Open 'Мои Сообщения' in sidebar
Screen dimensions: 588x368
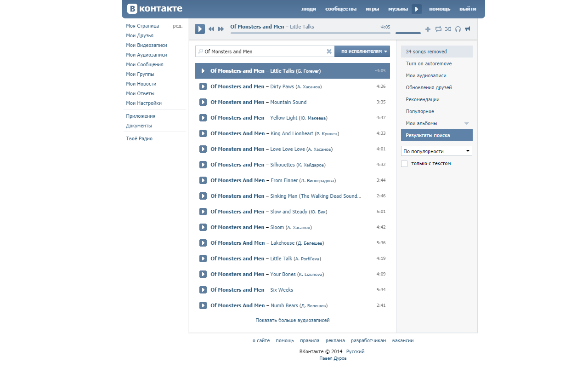(x=145, y=64)
